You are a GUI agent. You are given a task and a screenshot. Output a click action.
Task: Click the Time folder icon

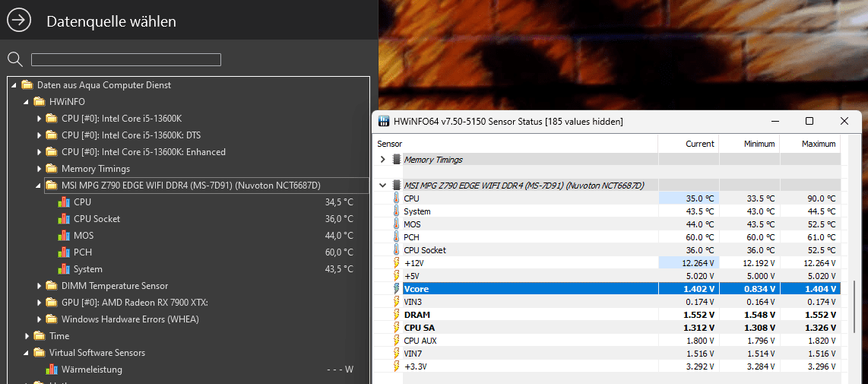pyautogui.click(x=39, y=335)
